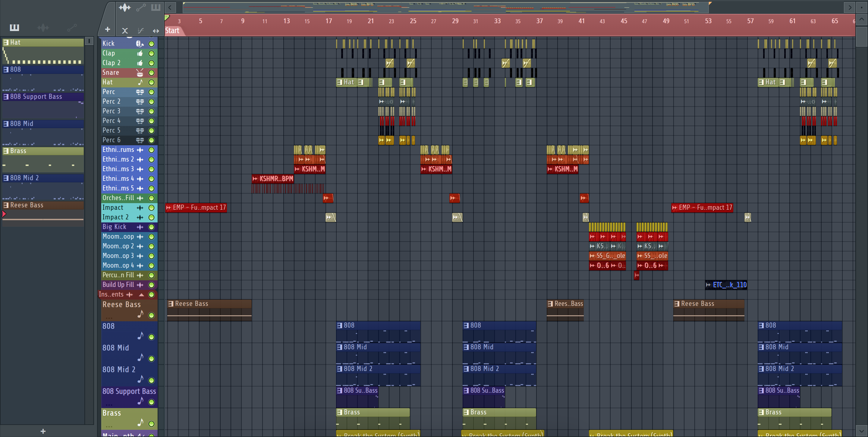Click the Big Kick track waveform icon

[140, 227]
